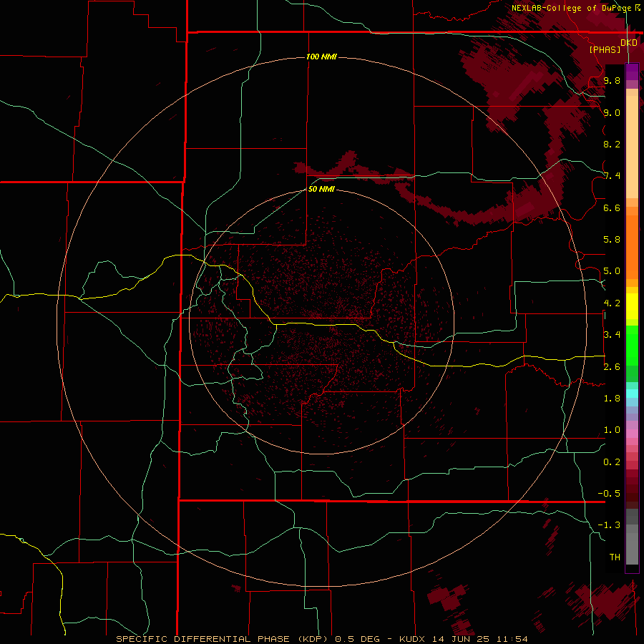Pick the yellow band of the color bar
Image resolution: width=644 pixels, height=644 pixels.
pos(632,306)
